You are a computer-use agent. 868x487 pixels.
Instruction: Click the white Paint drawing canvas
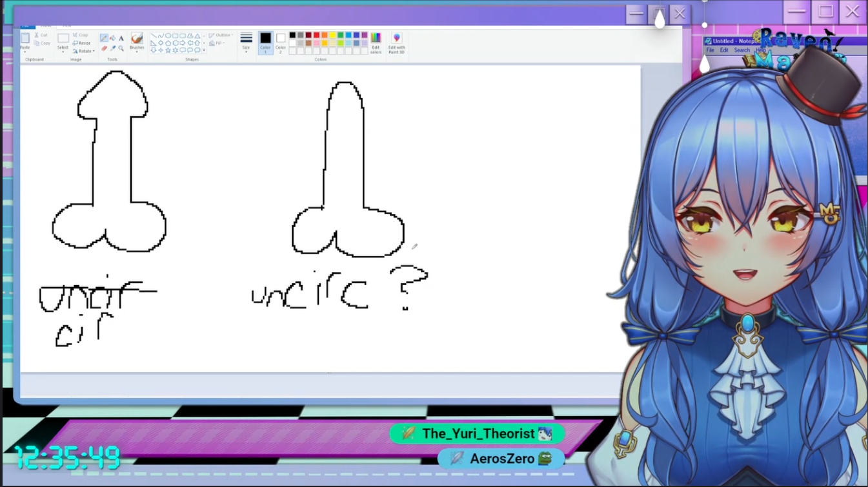[330, 218]
